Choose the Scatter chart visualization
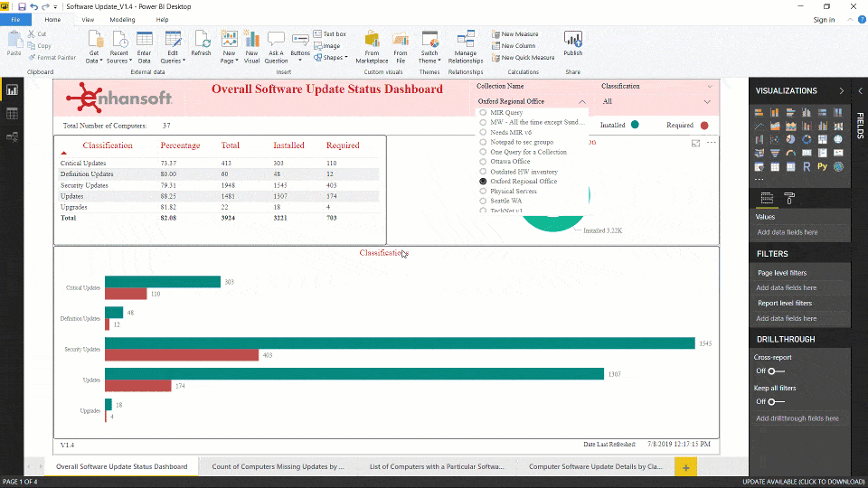 tap(775, 139)
